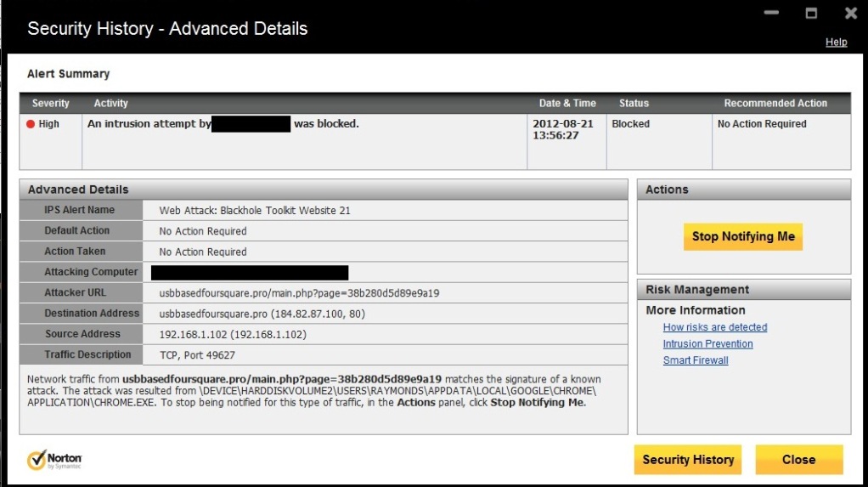Click the Attacker URL label
Image resolution: width=868 pixels, height=487 pixels.
[x=75, y=292]
